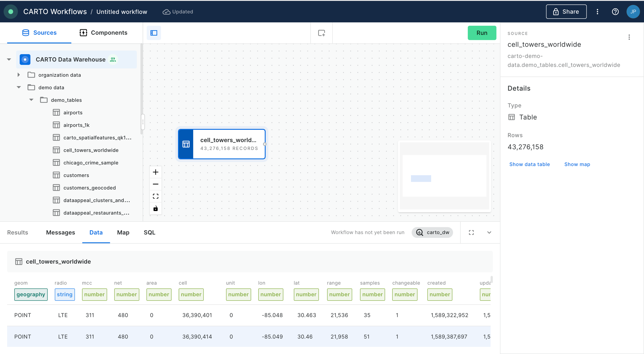Image resolution: width=644 pixels, height=354 pixels.
Task: Open the SQL tab
Action: pos(149,232)
